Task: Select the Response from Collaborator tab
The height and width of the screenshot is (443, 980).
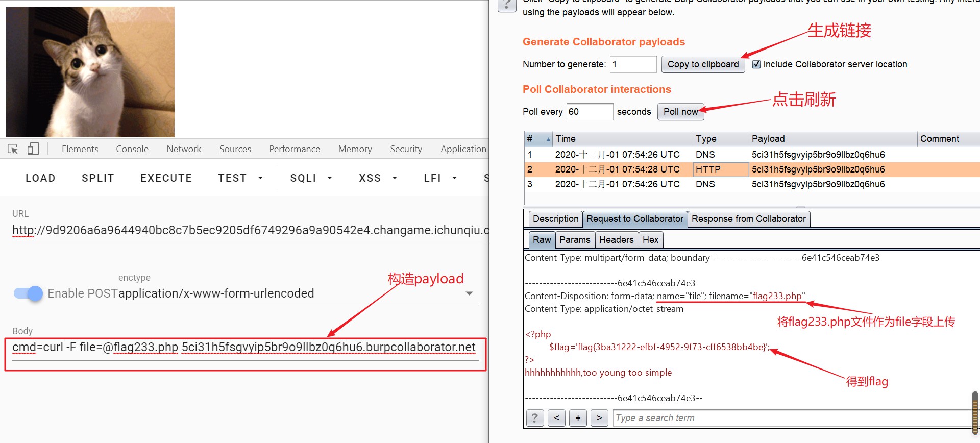Action: (x=748, y=219)
